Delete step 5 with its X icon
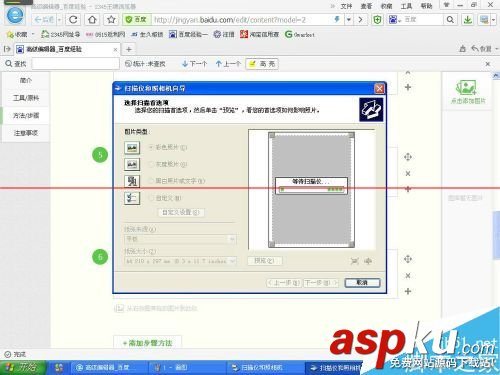 (408, 173)
